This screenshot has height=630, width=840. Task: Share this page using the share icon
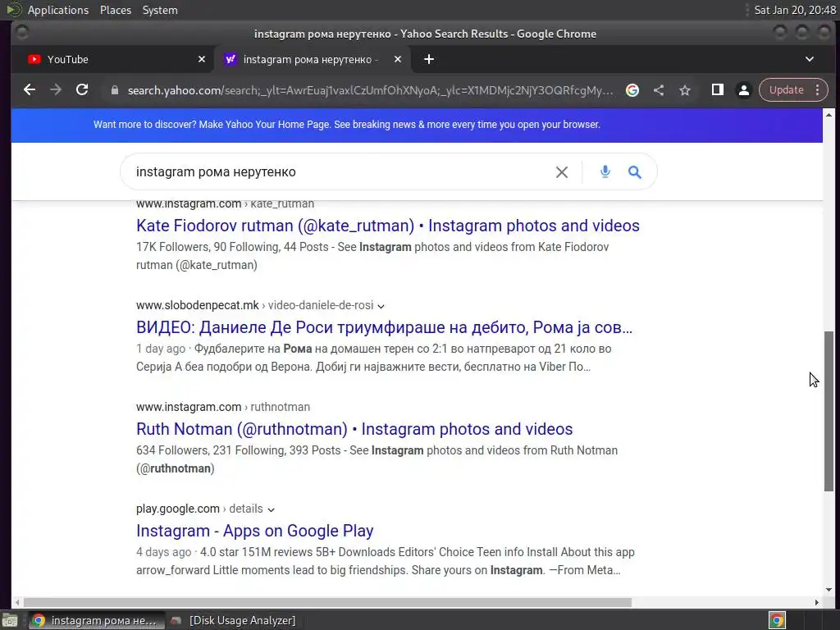point(659,90)
